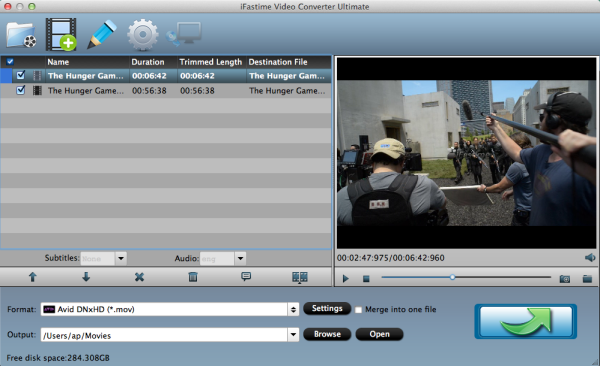
Task: Click the /Users/ap/Movies output path field
Action: pos(165,335)
